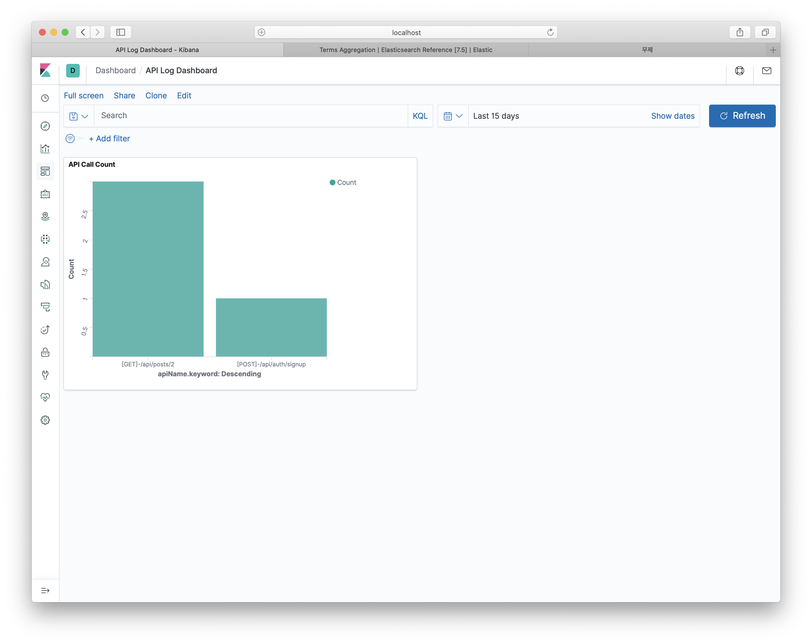Open Infrastructure/Metrics icon in sidebar
This screenshot has width=812, height=644.
coord(45,262)
